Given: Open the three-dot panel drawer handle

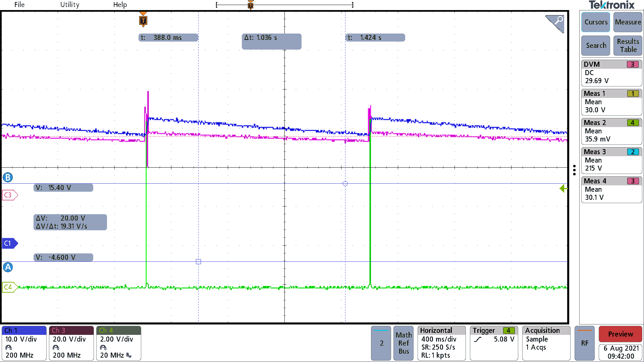Looking at the screenshot, I should point(574,170).
